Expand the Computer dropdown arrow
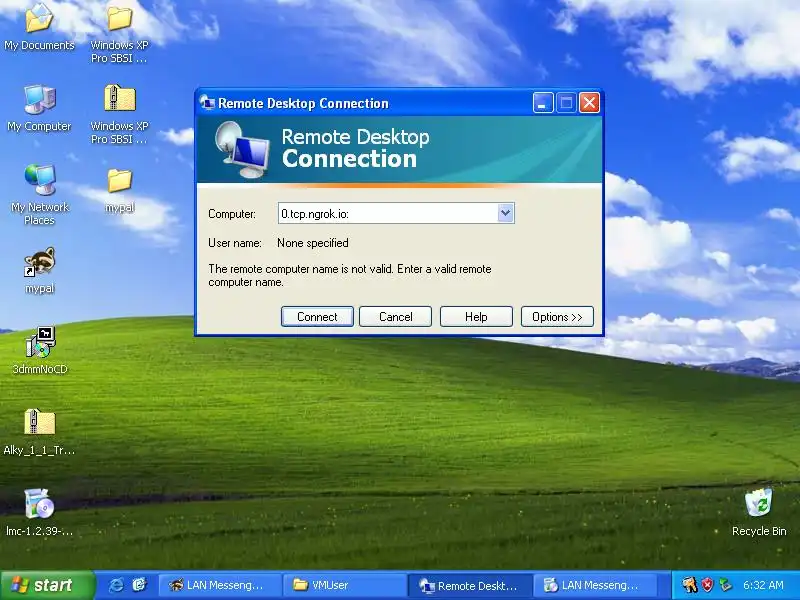The height and width of the screenshot is (600, 800). [x=505, y=213]
